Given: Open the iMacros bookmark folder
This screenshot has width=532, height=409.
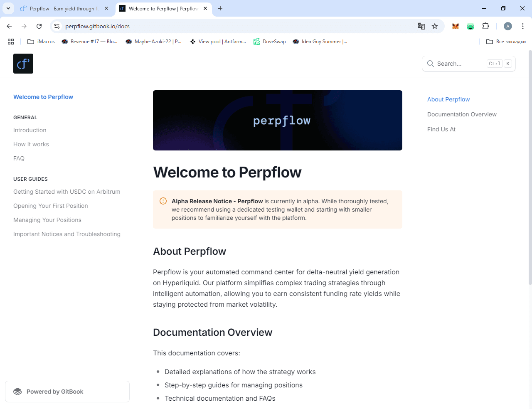Looking at the screenshot, I should point(41,42).
